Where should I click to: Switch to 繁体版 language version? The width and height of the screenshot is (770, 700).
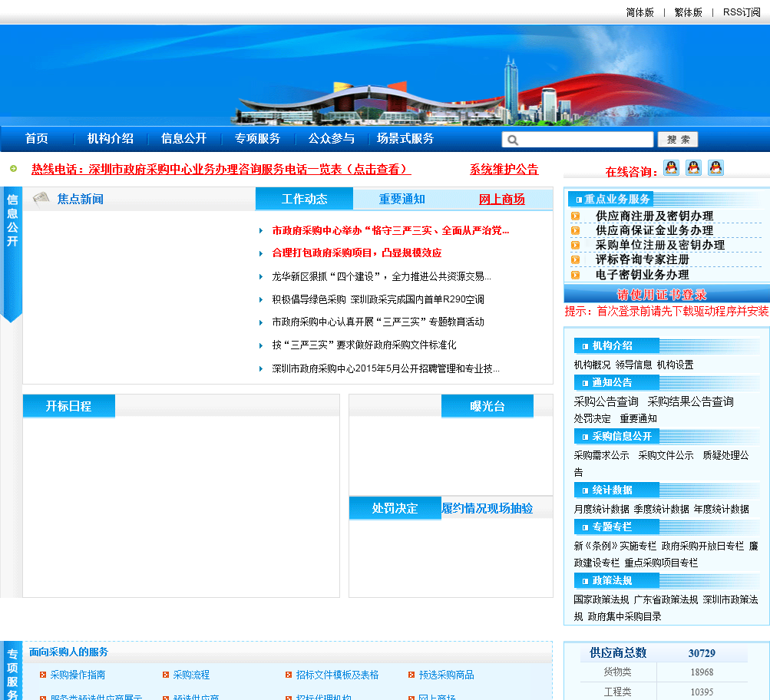coord(688,12)
